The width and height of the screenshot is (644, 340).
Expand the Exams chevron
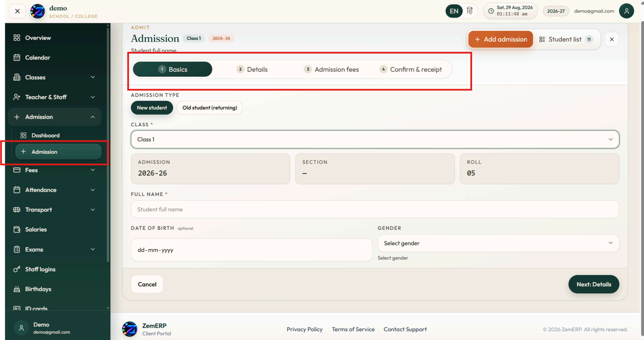click(93, 249)
